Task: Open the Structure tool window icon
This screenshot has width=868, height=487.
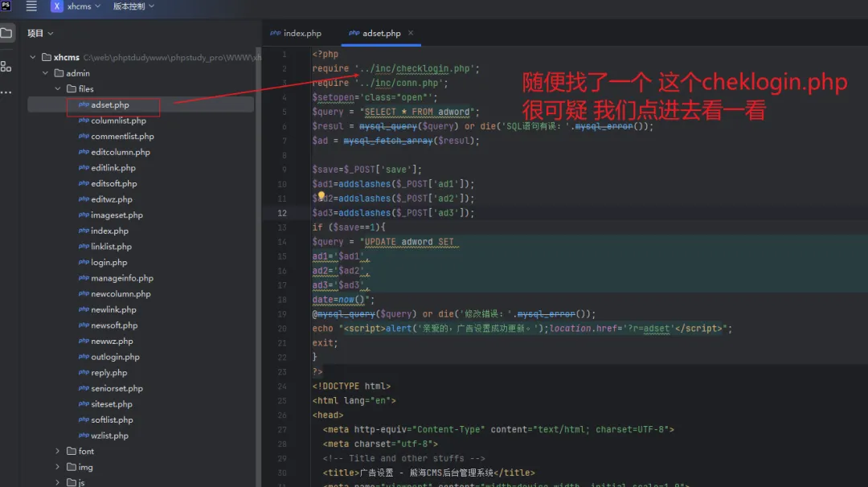Action: [x=6, y=67]
